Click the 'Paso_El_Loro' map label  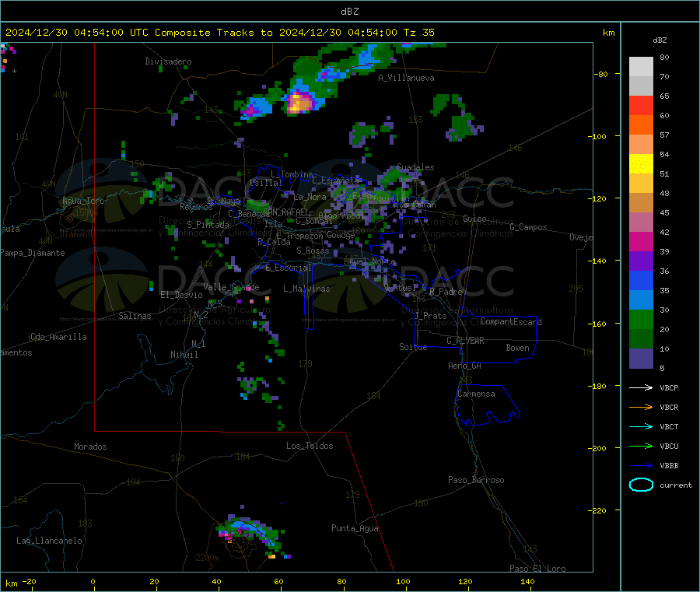pos(537,569)
